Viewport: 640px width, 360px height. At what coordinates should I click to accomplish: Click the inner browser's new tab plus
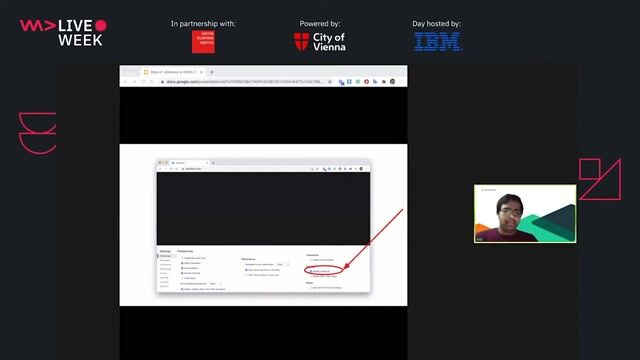tap(213, 163)
